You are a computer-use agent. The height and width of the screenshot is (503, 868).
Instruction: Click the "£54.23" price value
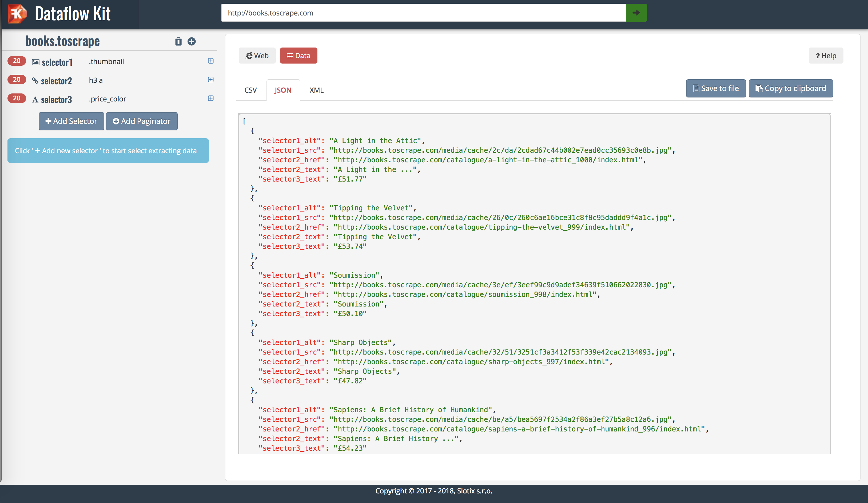click(x=350, y=448)
